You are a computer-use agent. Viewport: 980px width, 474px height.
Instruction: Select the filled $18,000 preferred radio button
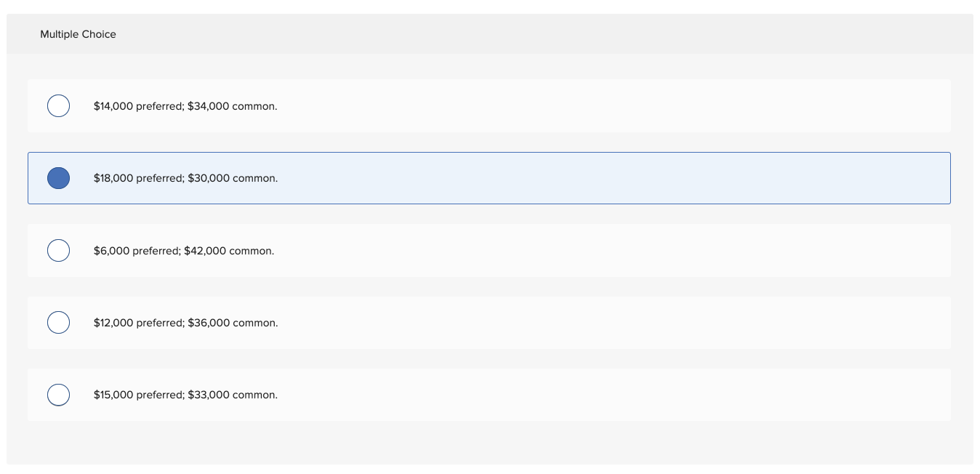[x=58, y=178]
